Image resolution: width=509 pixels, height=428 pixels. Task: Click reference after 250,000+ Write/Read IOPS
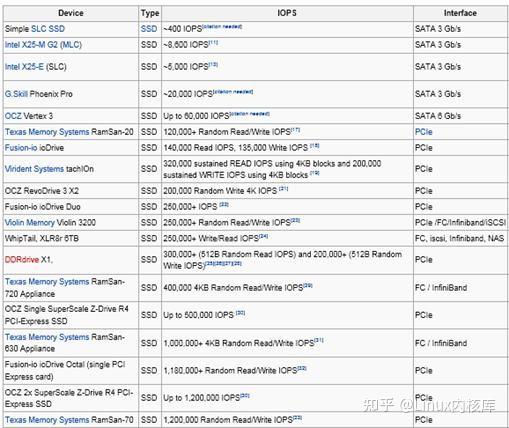(264, 236)
